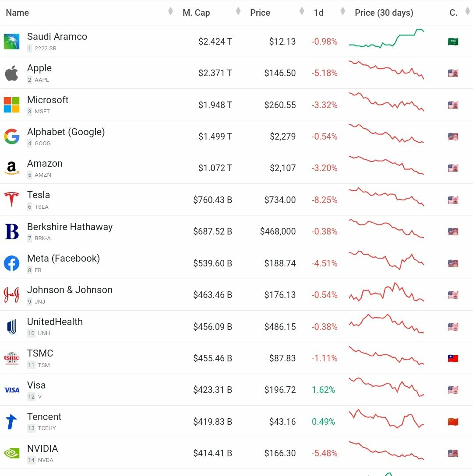Sort by M. Cap column arrows
This screenshot has height=476, width=473.
click(x=238, y=11)
